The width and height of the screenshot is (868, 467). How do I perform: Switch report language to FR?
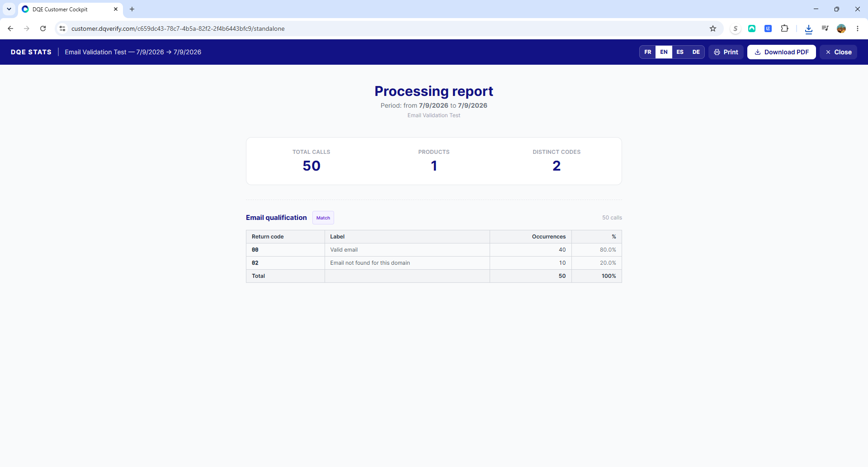(x=648, y=52)
